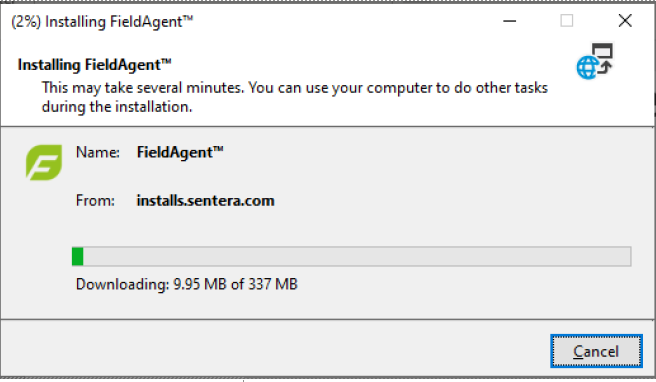Click the green FieldAgent logo icon
The width and height of the screenshot is (656, 382).
pos(44,162)
